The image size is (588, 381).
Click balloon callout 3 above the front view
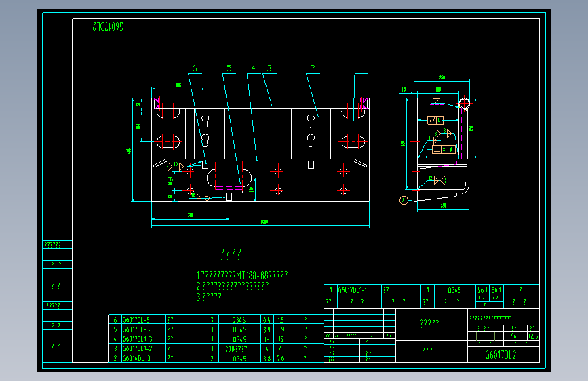(x=269, y=68)
